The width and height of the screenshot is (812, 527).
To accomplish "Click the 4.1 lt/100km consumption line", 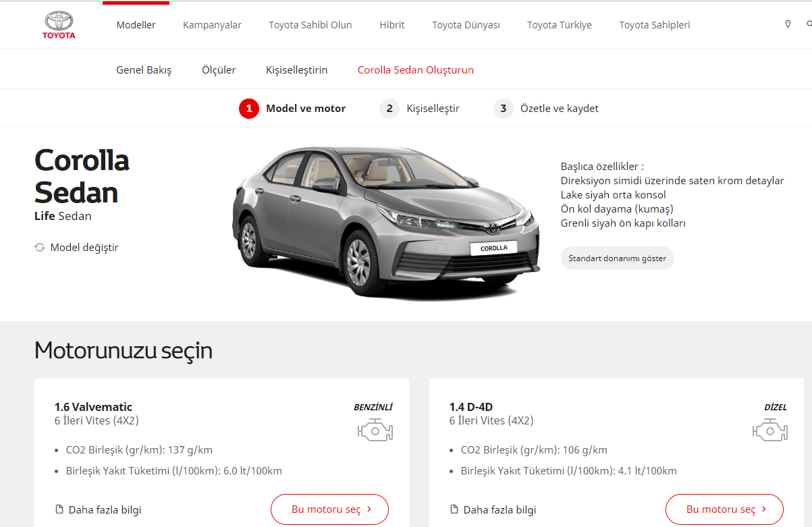I will [568, 471].
